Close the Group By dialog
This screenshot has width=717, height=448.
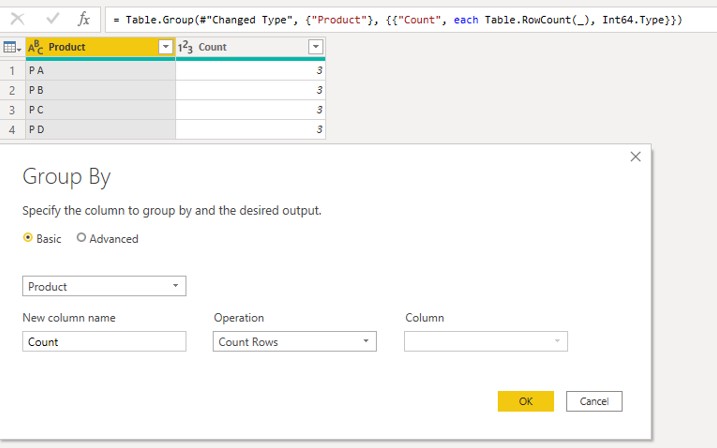pos(635,157)
